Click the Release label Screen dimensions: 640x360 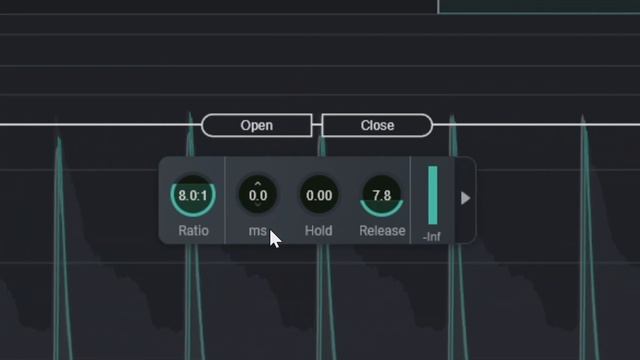(x=382, y=231)
